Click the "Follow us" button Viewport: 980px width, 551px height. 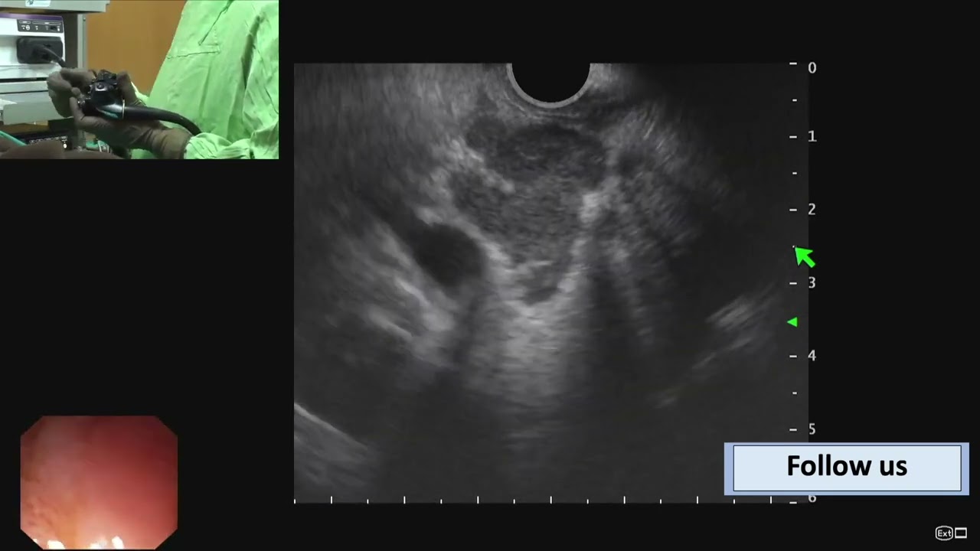coord(847,468)
